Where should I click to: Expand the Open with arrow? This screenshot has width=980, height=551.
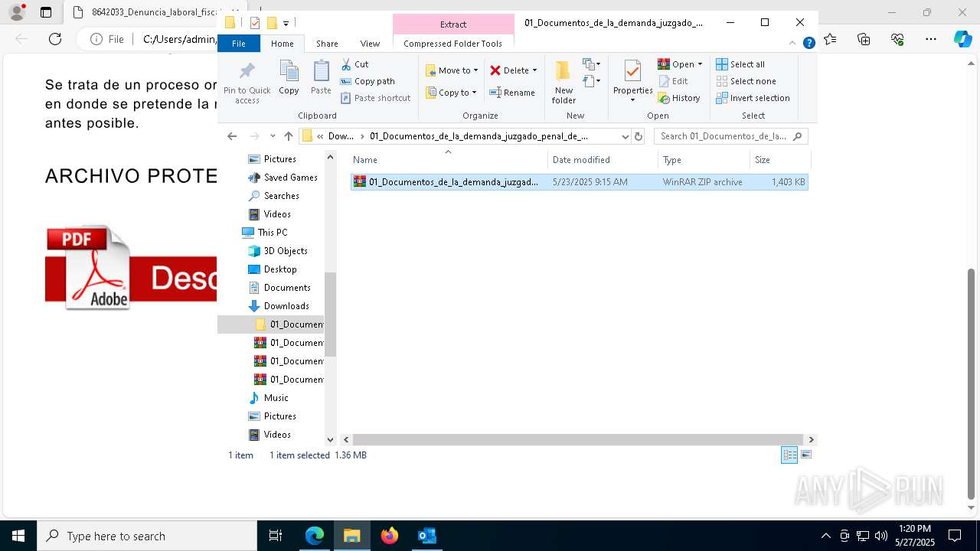click(700, 64)
